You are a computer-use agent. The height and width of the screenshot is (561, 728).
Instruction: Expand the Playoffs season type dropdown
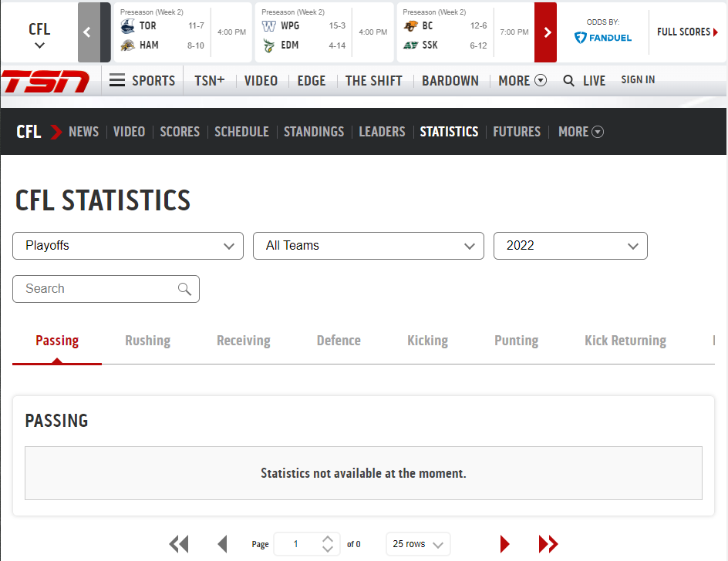128,246
